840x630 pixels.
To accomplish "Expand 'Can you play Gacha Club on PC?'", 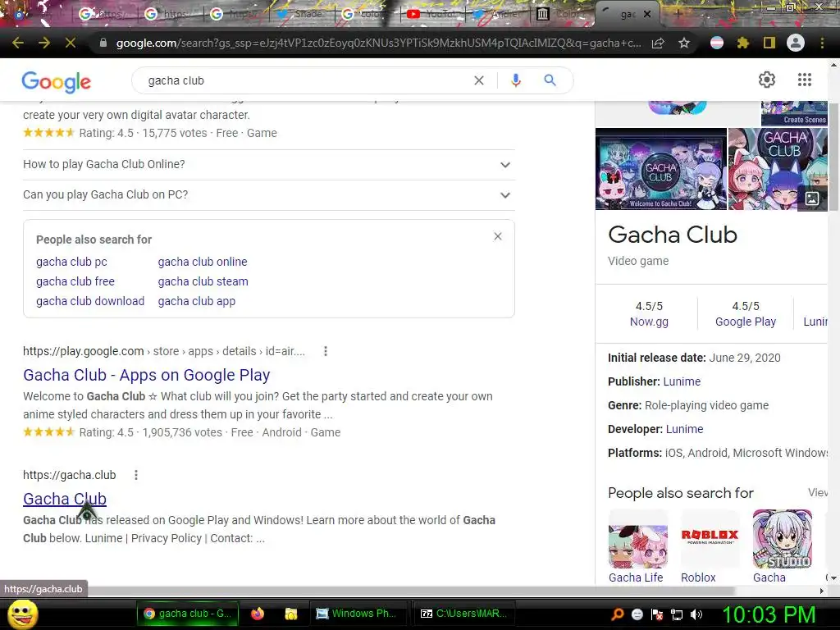I will [x=269, y=195].
